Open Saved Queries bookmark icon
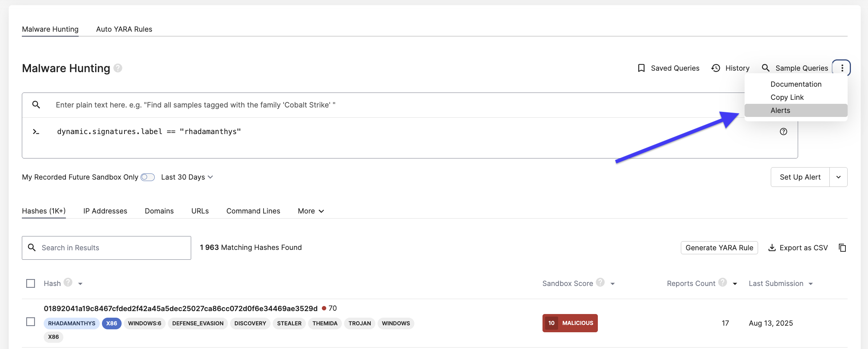Image resolution: width=868 pixels, height=349 pixels. click(x=641, y=68)
